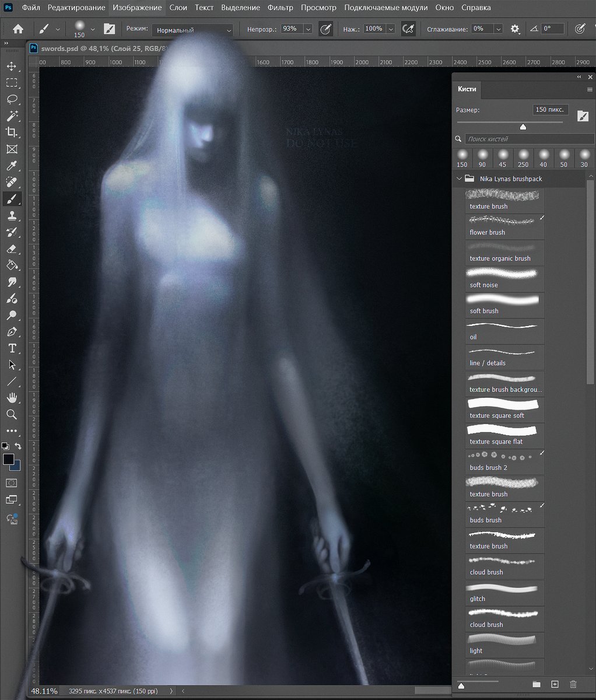This screenshot has height=700, width=596.
Task: Select the Eraser tool
Action: pos(12,249)
